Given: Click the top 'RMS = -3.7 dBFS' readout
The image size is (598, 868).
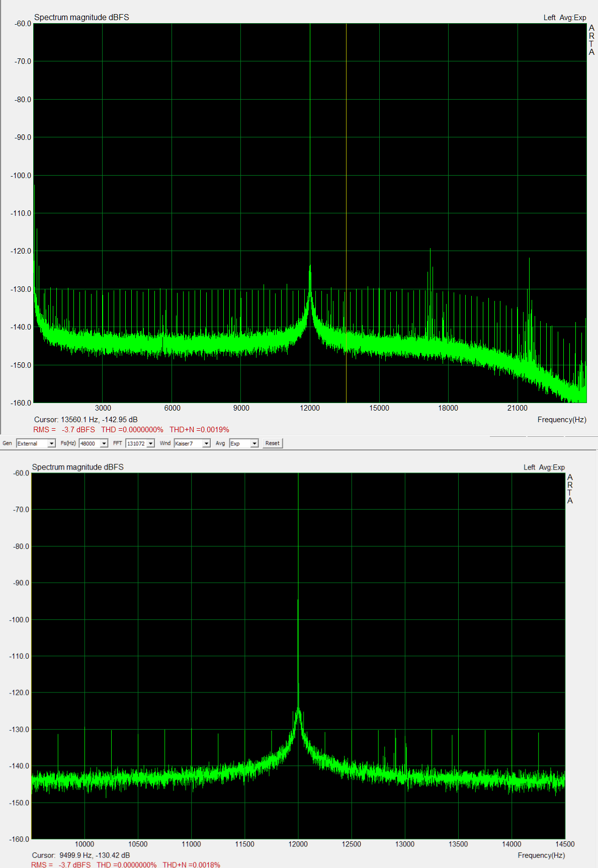Looking at the screenshot, I should [64, 430].
